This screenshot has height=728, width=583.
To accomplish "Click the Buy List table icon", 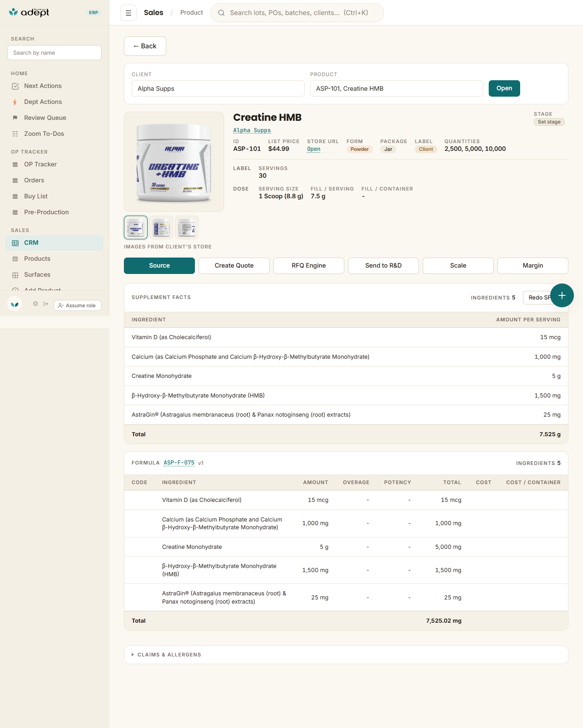I will tap(15, 196).
